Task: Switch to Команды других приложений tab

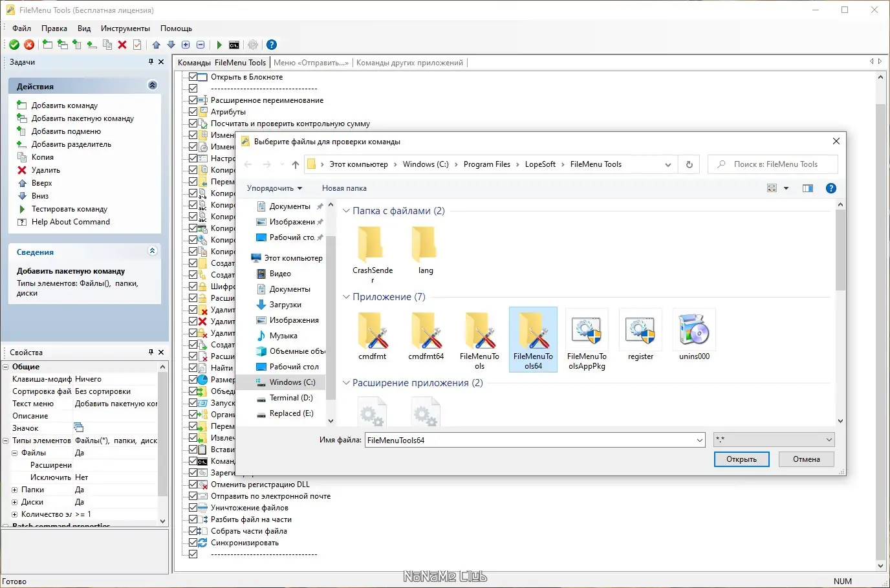Action: click(409, 63)
